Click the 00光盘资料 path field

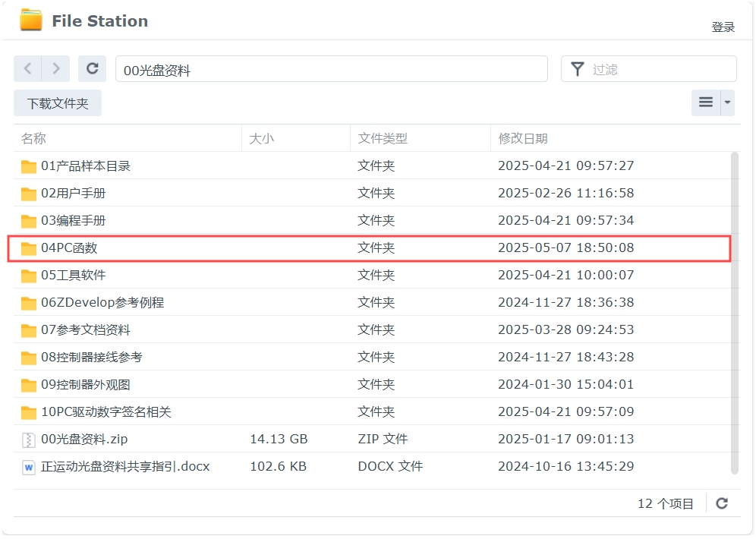coord(331,69)
